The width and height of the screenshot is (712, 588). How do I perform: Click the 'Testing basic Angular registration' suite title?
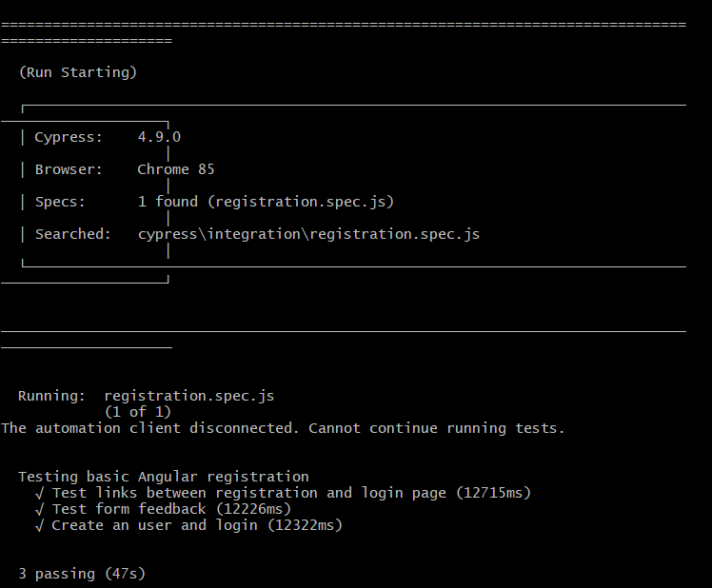tap(164, 477)
